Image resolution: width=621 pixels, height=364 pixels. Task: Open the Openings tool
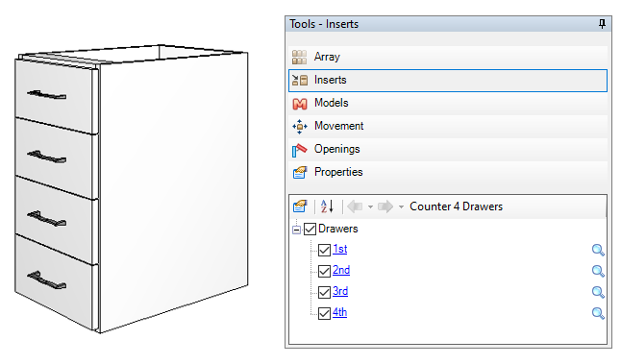coord(448,149)
